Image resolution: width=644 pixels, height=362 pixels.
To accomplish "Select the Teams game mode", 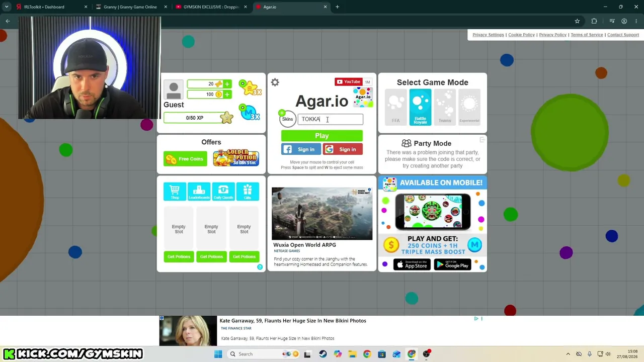I will tap(445, 107).
